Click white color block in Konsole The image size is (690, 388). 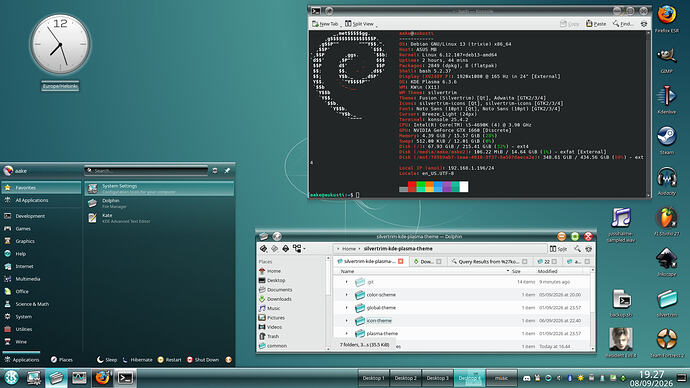point(464,187)
